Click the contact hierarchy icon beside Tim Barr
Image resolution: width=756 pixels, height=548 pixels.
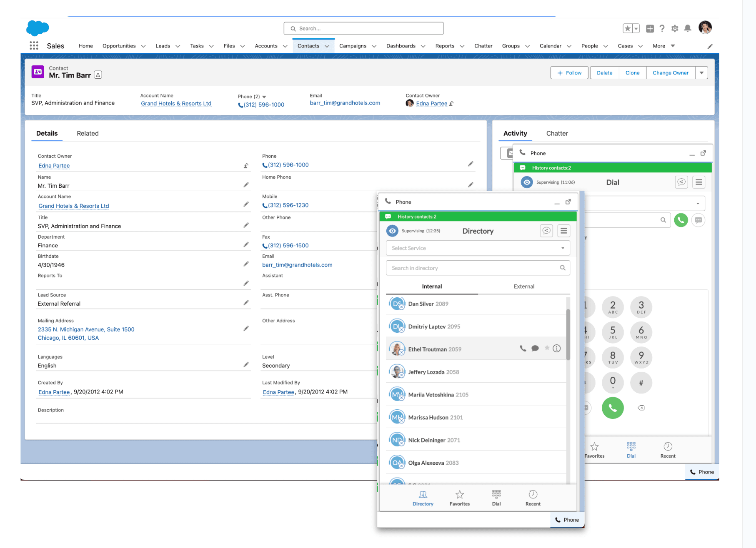coord(98,75)
